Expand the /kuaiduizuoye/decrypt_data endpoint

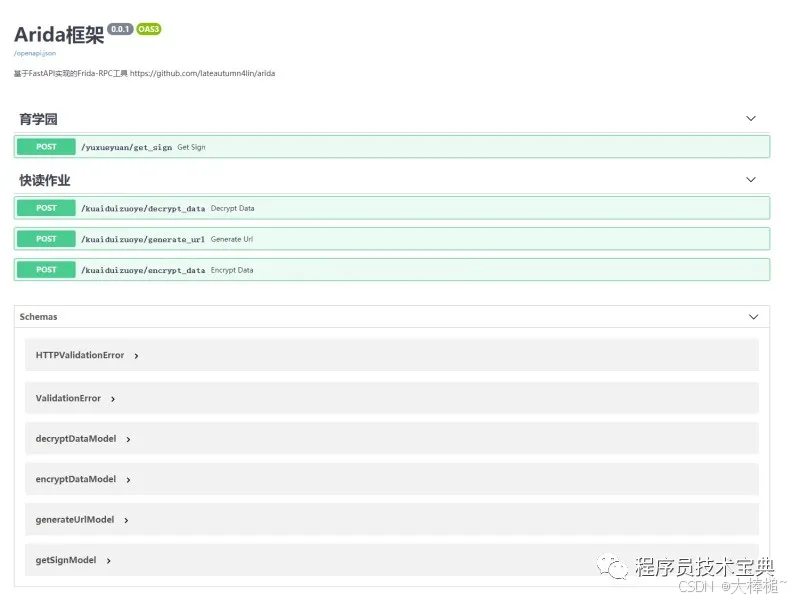point(392,208)
